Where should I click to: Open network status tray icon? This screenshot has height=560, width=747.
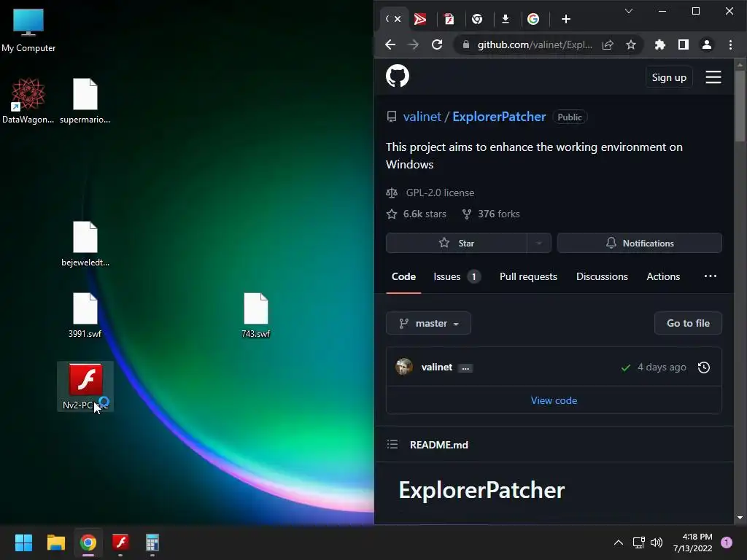pos(638,542)
